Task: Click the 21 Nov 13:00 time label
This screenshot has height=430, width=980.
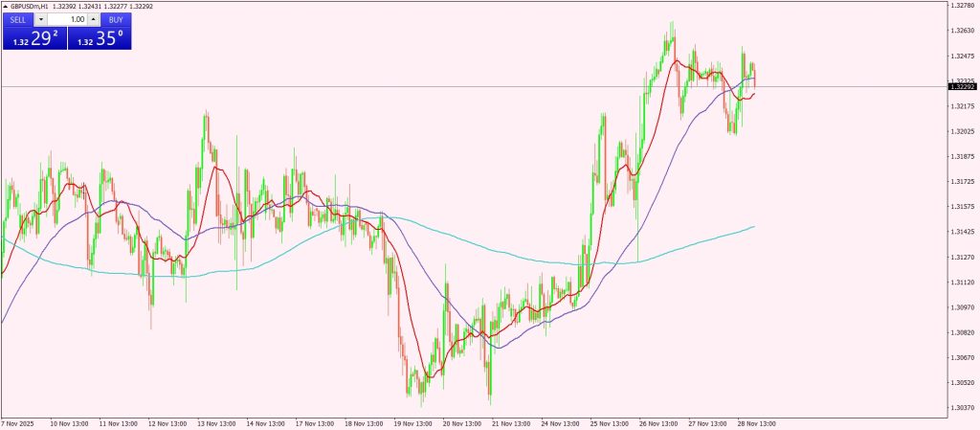Action: (x=513, y=423)
